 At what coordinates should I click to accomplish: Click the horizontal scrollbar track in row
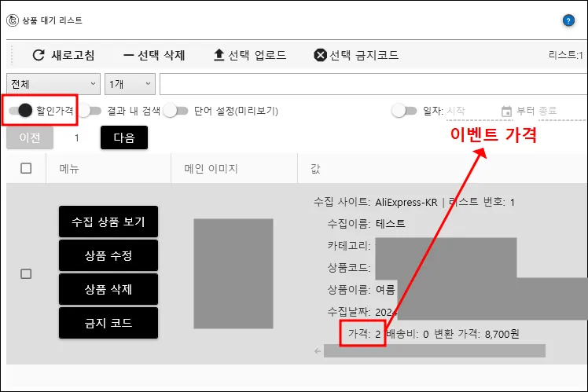(435, 351)
